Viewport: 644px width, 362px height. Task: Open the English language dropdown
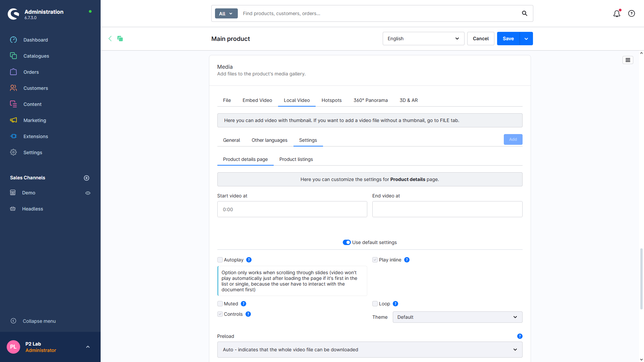423,39
